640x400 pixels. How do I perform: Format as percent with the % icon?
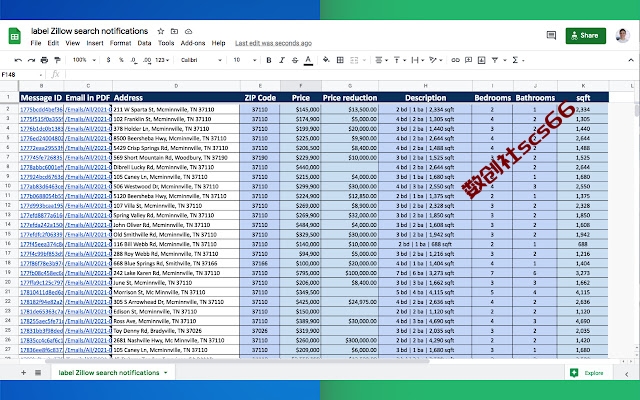121,60
